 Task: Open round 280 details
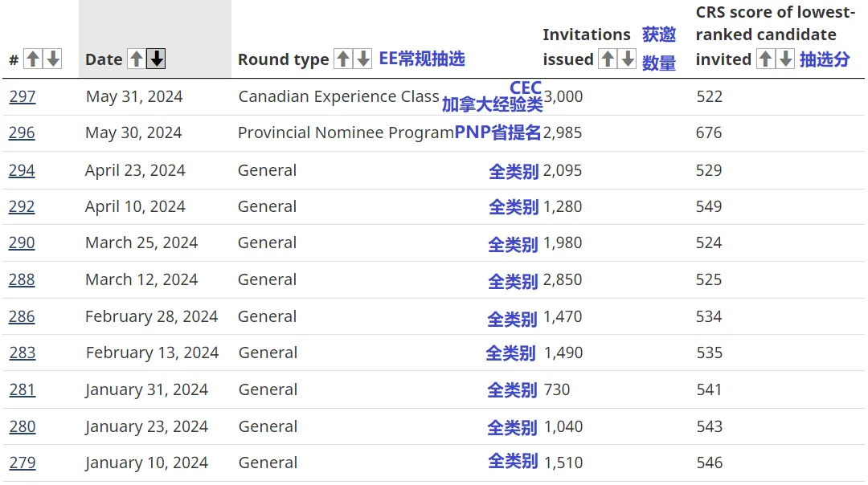pos(22,426)
